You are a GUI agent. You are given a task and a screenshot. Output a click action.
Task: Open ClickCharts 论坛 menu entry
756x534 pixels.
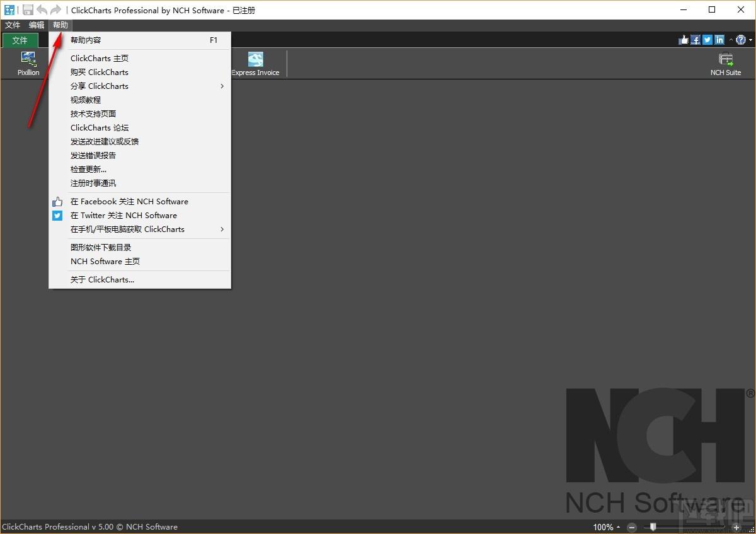tap(140, 128)
